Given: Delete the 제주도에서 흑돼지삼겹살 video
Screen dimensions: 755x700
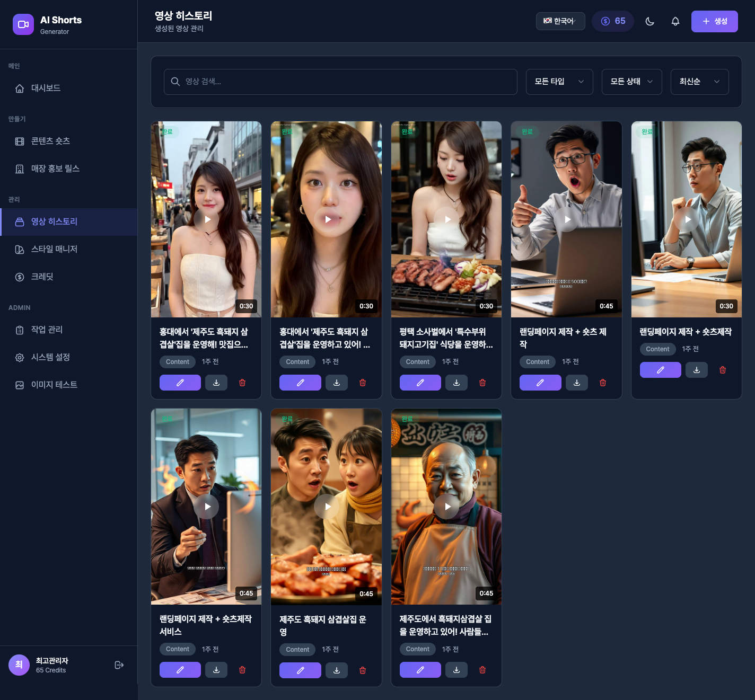Looking at the screenshot, I should [482, 670].
